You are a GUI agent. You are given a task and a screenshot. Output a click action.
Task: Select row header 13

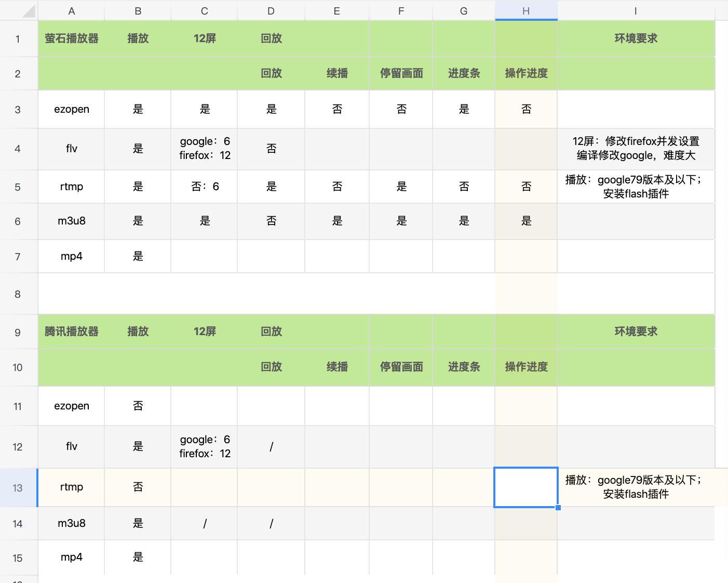point(18,488)
